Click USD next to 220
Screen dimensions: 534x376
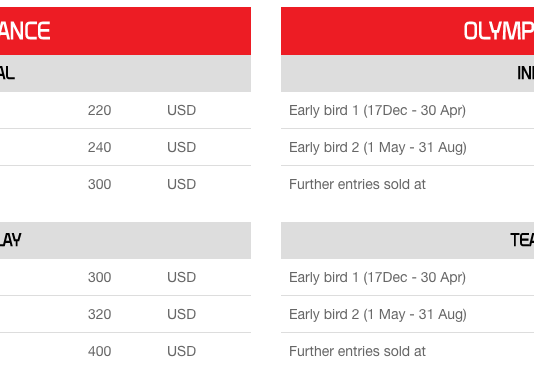(182, 110)
